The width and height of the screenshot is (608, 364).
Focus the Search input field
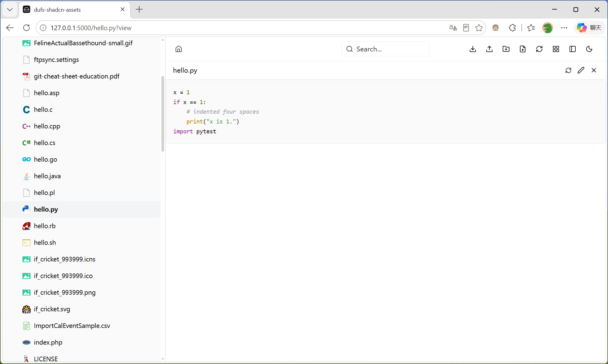click(386, 49)
